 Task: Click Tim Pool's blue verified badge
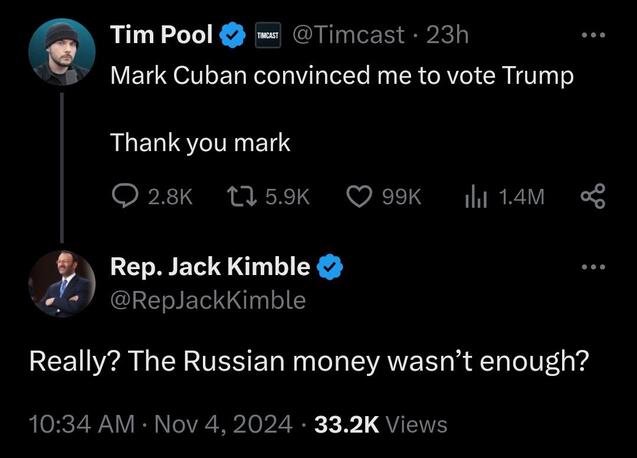tap(232, 36)
